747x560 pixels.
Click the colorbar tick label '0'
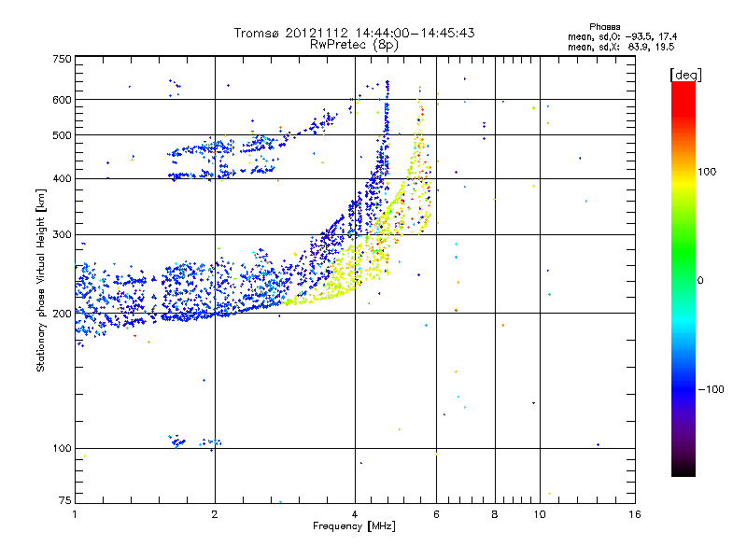[700, 281]
